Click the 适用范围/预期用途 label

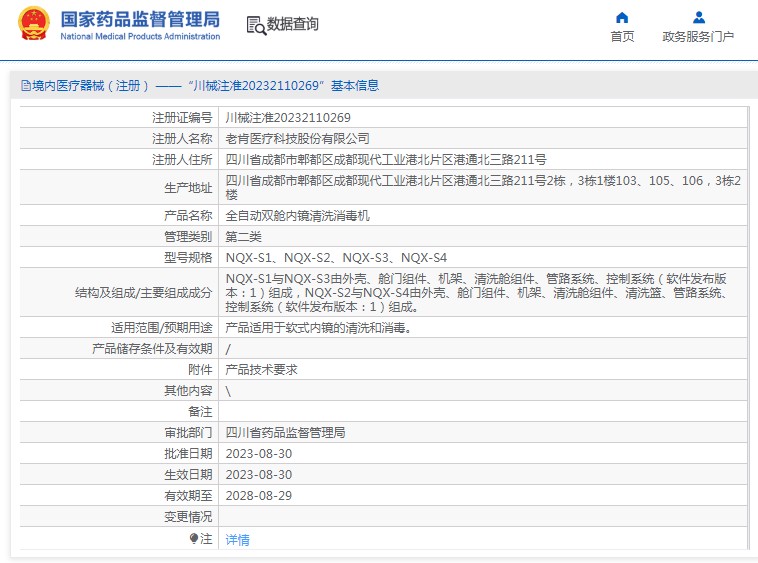[161, 328]
